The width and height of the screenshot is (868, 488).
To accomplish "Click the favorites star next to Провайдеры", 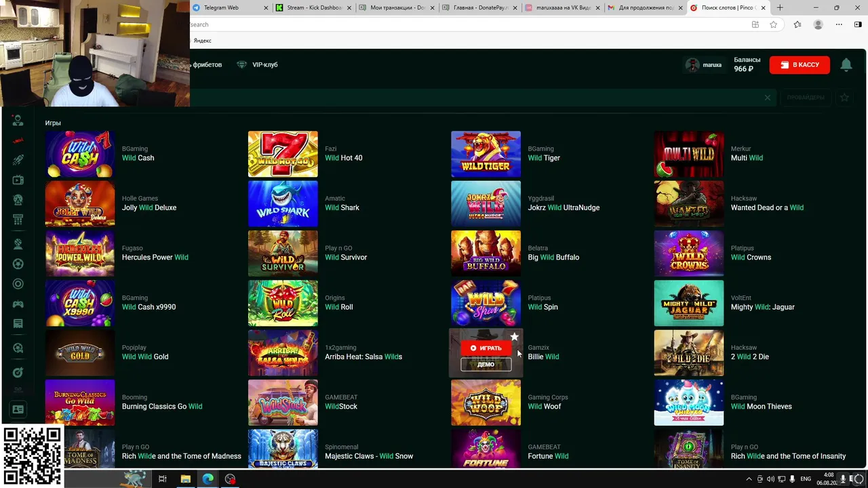I will [x=844, y=98].
